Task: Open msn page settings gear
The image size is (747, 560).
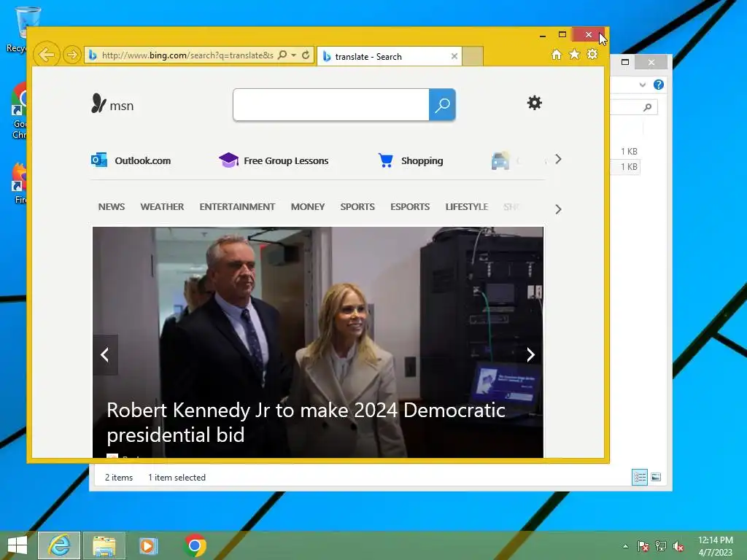Action: (535, 102)
